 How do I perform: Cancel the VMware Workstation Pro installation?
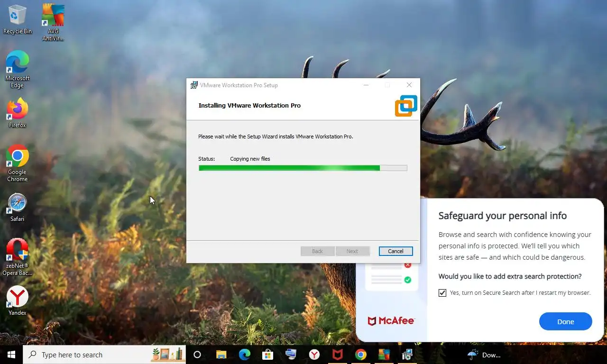point(395,251)
